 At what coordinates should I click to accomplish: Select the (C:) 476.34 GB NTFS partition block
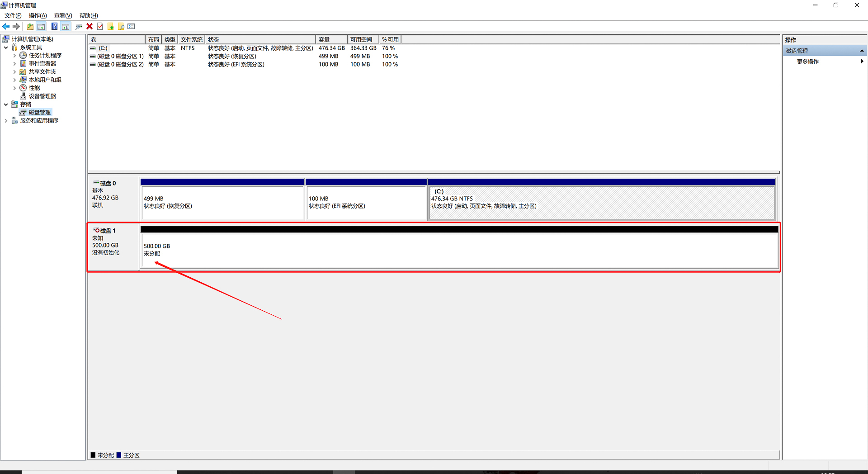coord(602,203)
